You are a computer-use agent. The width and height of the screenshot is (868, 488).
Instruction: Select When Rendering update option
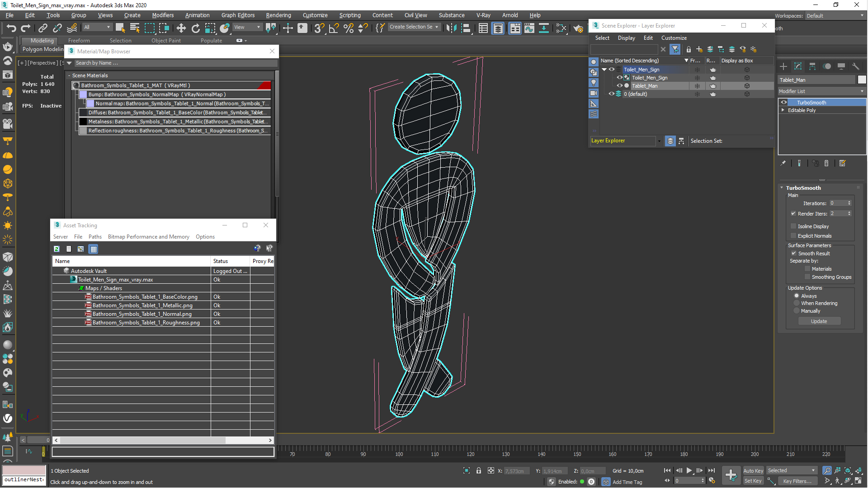pyautogui.click(x=797, y=303)
